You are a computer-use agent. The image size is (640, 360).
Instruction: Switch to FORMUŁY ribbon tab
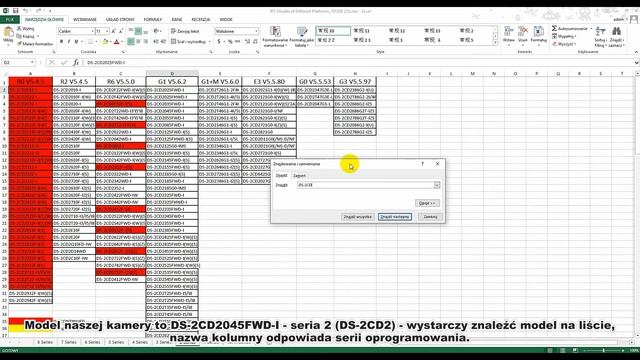point(153,20)
